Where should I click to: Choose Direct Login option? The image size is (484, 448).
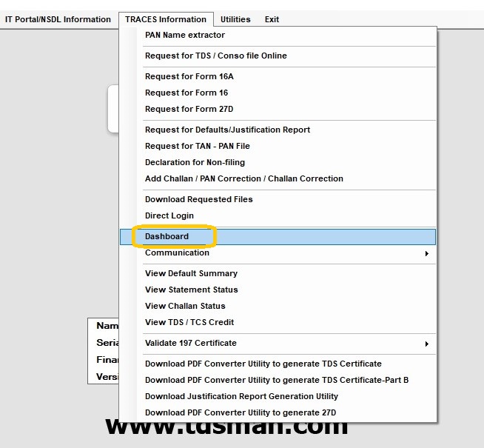coord(169,216)
